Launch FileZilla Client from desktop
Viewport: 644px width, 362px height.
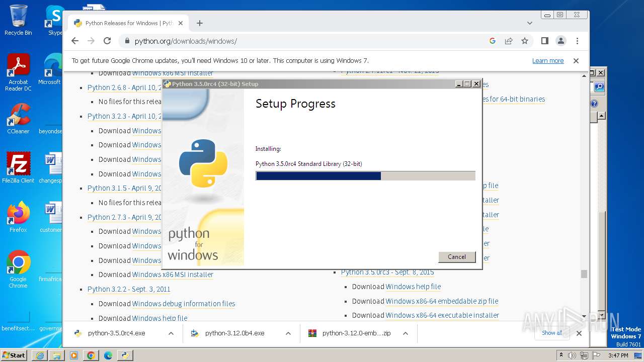[x=18, y=168]
